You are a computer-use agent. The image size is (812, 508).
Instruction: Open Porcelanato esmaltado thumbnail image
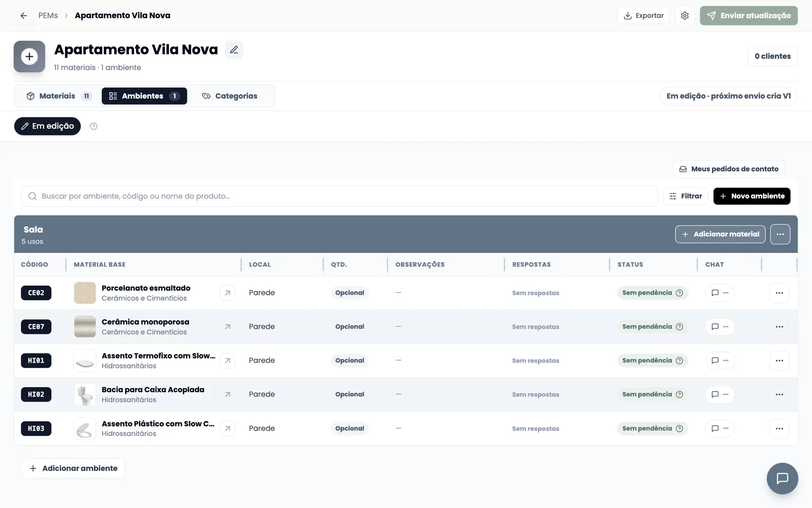pos(85,293)
